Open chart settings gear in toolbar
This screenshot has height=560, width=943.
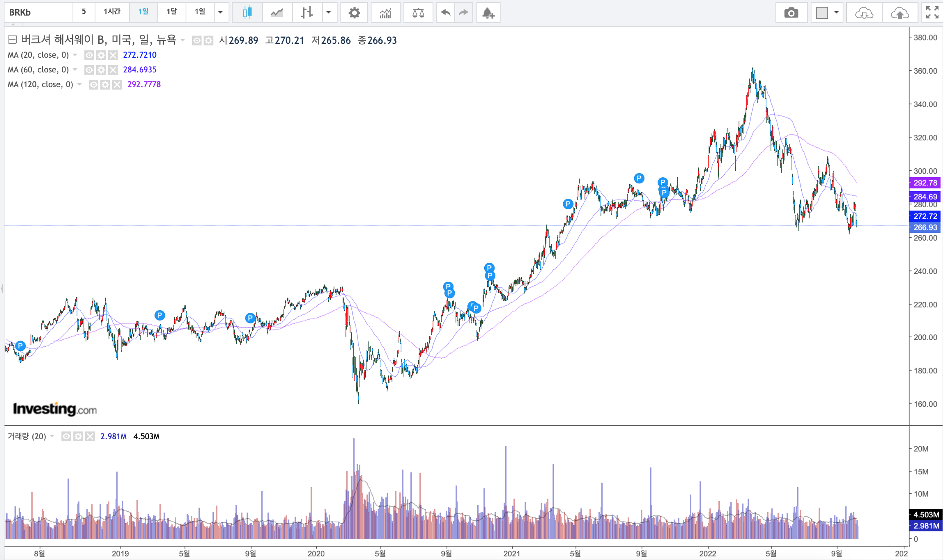[x=354, y=13]
